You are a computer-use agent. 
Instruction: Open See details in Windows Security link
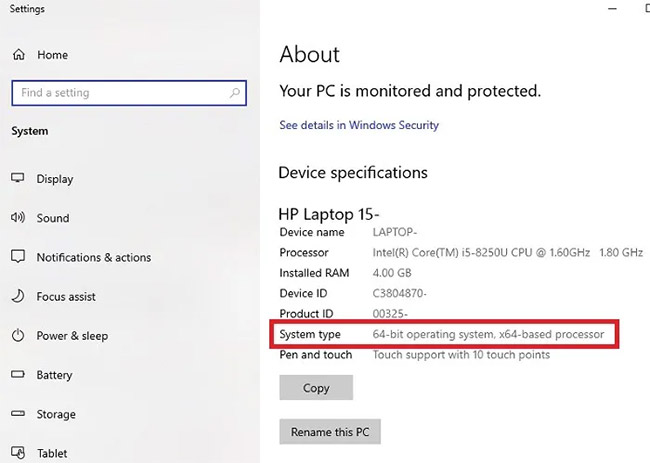359,125
